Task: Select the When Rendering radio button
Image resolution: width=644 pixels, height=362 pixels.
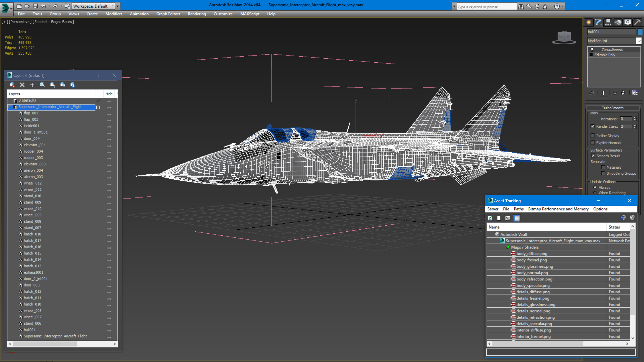Action: pos(595,193)
